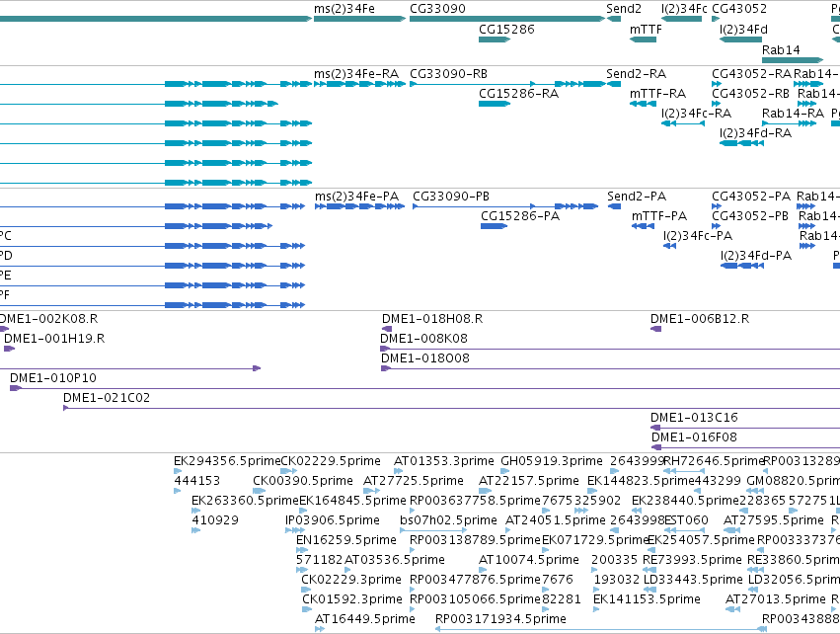The image size is (840, 634).
Task: Select the CG43052-RB transcript
Action: pos(717,104)
